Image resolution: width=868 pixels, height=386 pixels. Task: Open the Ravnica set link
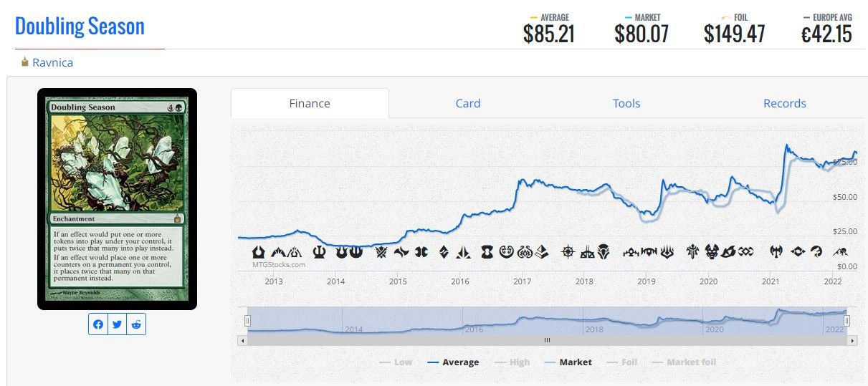click(x=52, y=62)
